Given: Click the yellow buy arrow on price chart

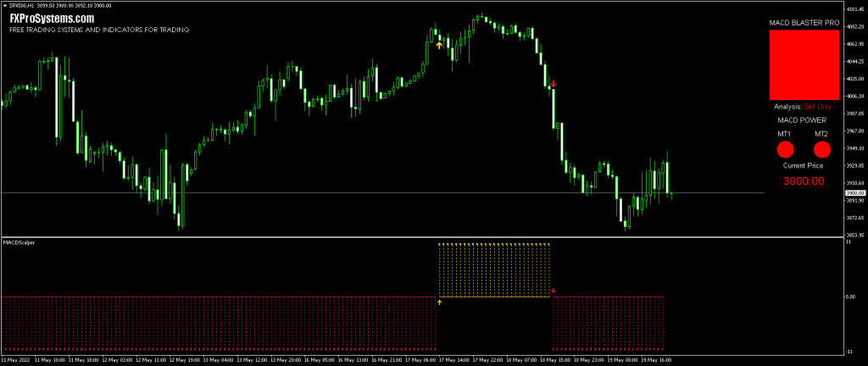Looking at the screenshot, I should click(438, 45).
